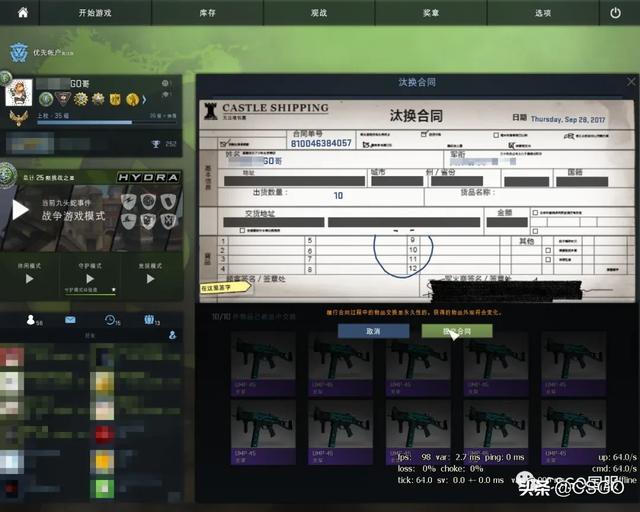Open the 开始游戏 menu
640x512 pixels.
point(95,13)
